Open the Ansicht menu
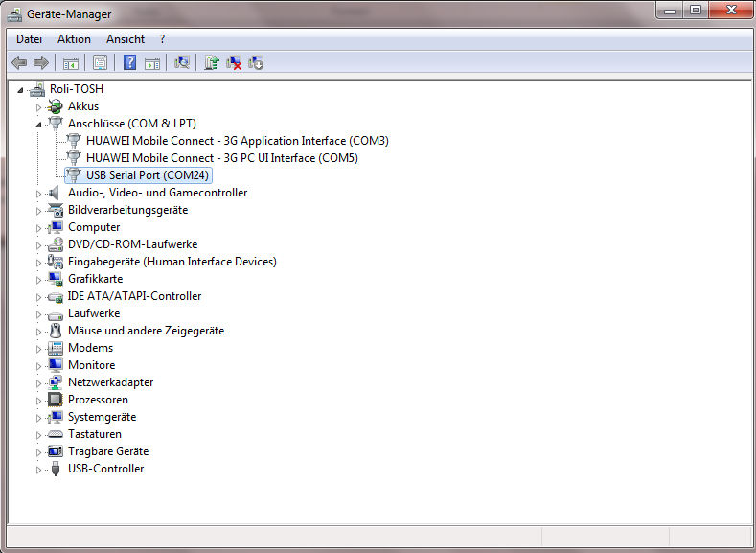 pos(126,39)
